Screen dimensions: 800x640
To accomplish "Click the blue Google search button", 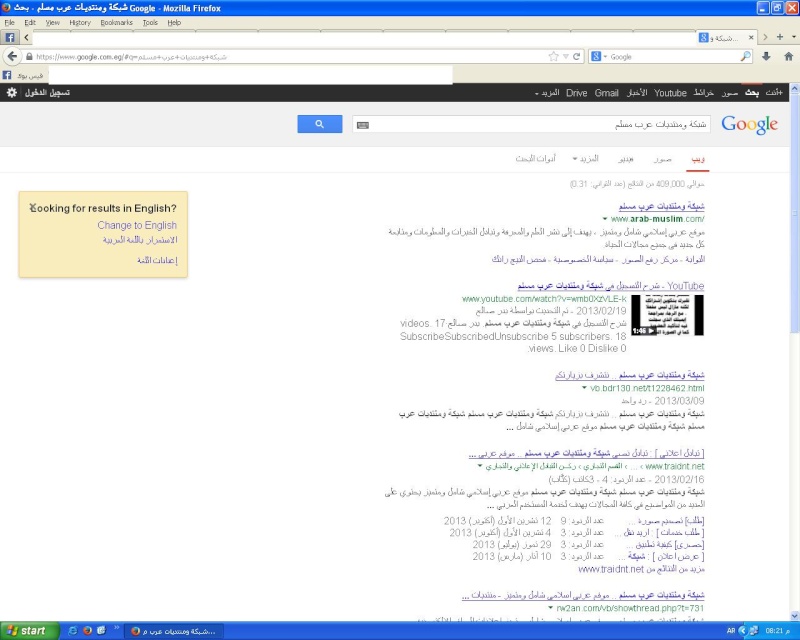I will coord(319,124).
